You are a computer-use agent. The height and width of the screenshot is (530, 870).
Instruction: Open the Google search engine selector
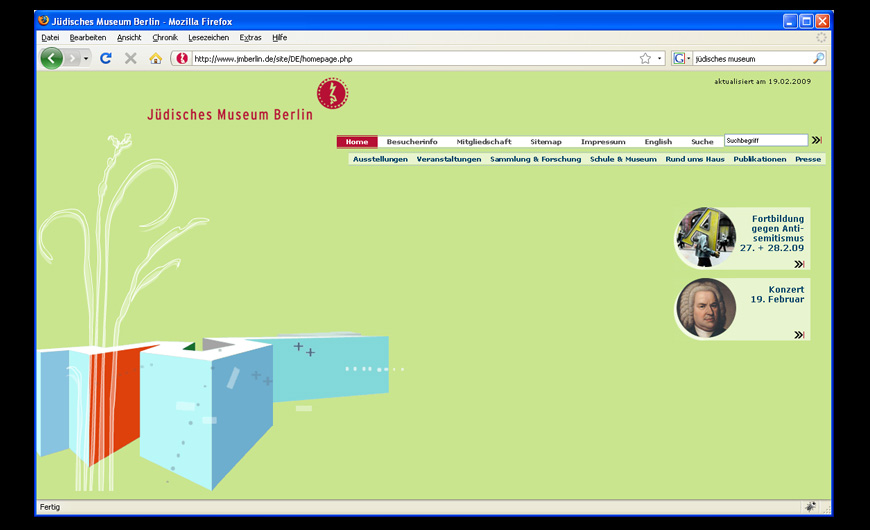pyautogui.click(x=681, y=58)
